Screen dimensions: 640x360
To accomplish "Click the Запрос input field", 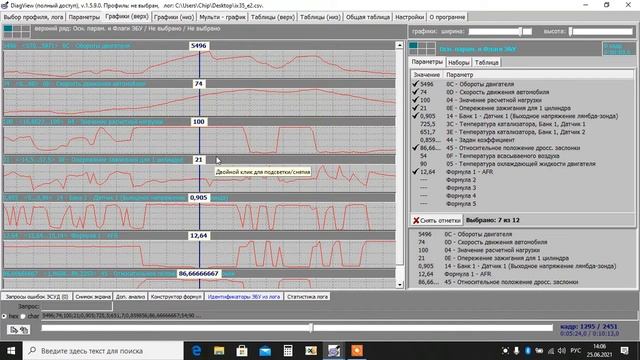I will (76, 306).
